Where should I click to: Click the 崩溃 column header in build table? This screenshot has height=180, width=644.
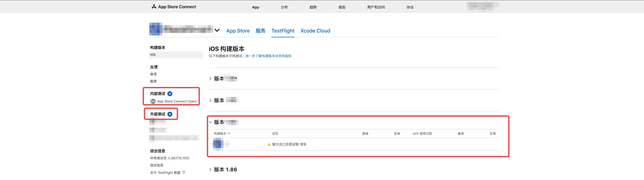coord(461,134)
